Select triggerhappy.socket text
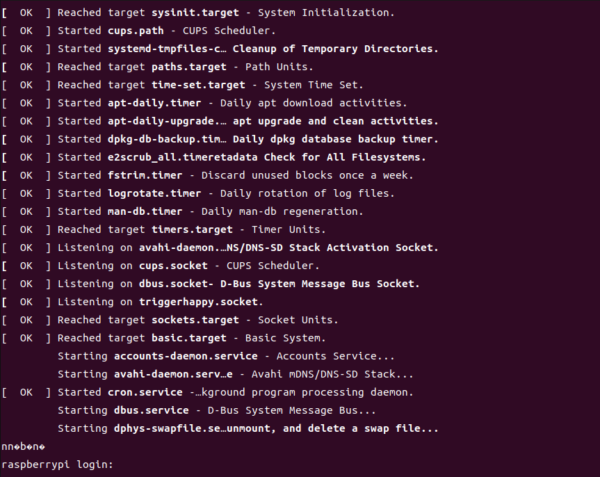This screenshot has width=600, height=477. click(198, 302)
